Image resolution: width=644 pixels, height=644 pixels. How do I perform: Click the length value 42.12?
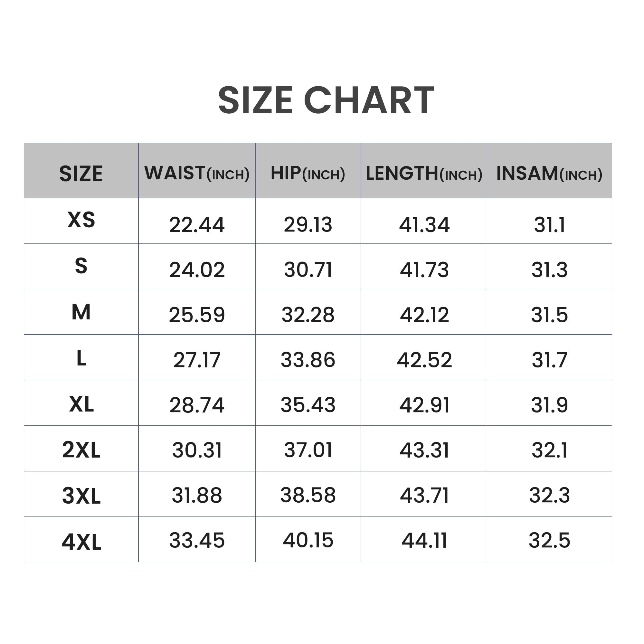(424, 315)
